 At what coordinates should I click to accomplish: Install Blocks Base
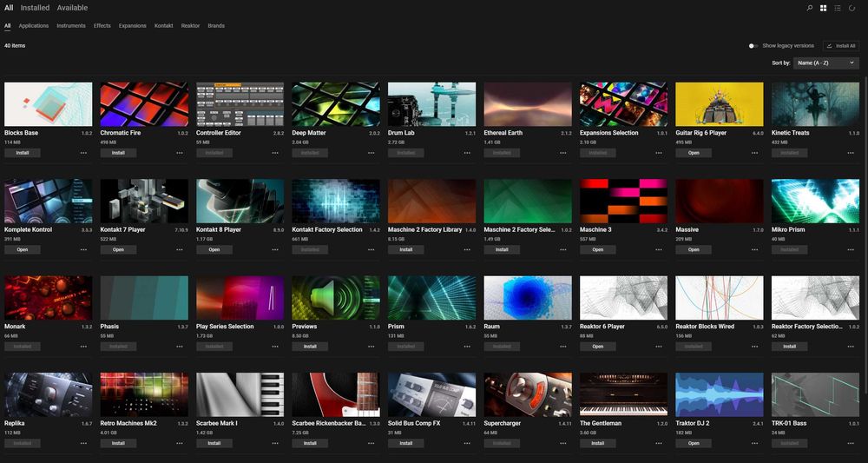23,153
